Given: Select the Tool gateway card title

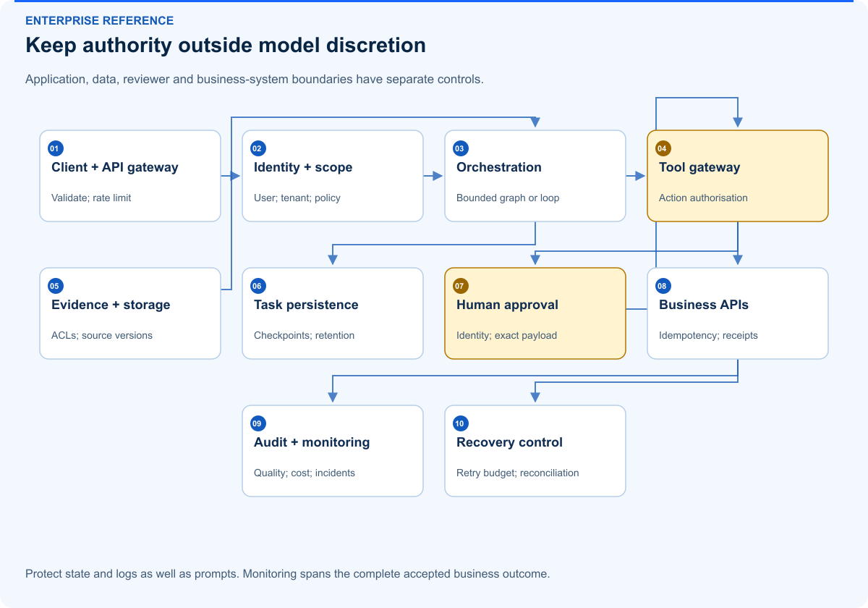Looking at the screenshot, I should pyautogui.click(x=699, y=167).
